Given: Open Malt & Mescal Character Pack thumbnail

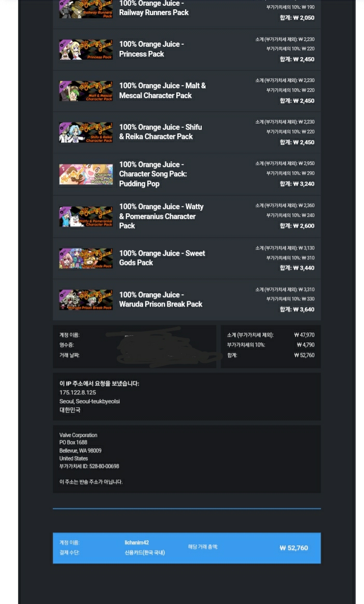Looking at the screenshot, I should (x=86, y=91).
